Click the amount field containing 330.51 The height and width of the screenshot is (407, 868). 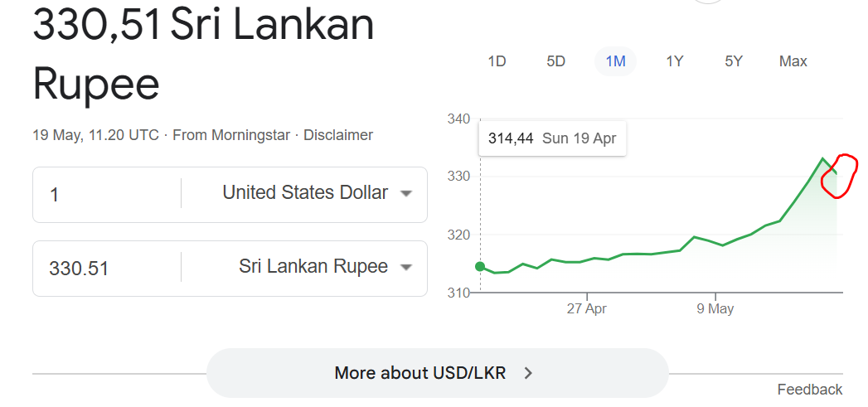pyautogui.click(x=107, y=269)
